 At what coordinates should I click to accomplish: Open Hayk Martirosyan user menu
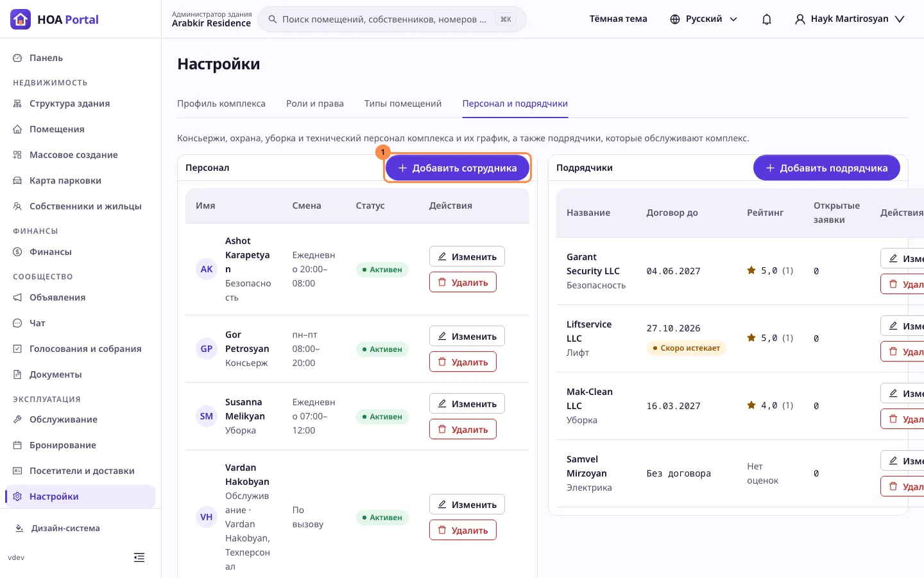point(849,19)
